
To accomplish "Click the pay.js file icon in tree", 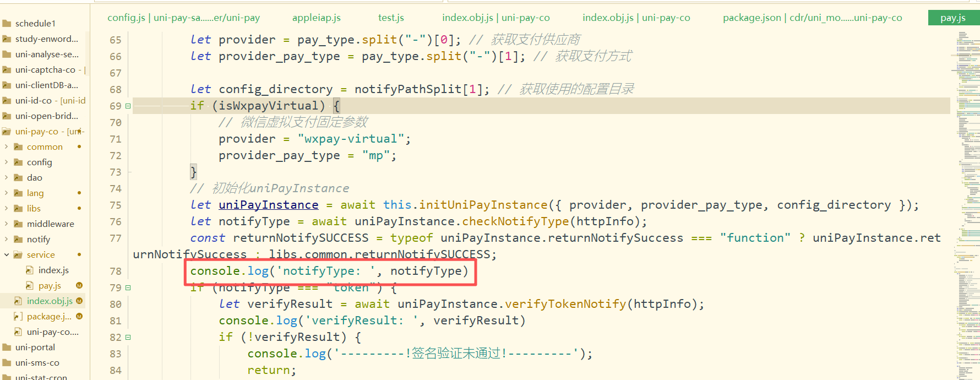I will pos(30,286).
